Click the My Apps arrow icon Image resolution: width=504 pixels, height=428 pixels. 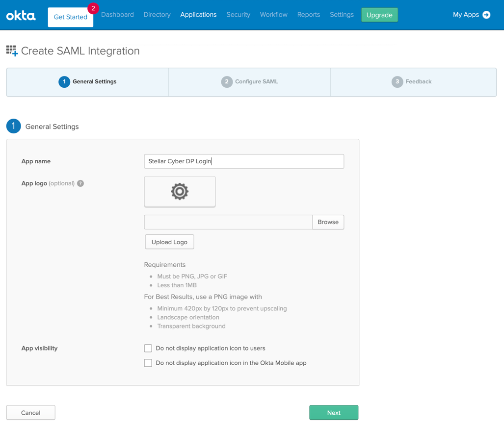tap(486, 15)
